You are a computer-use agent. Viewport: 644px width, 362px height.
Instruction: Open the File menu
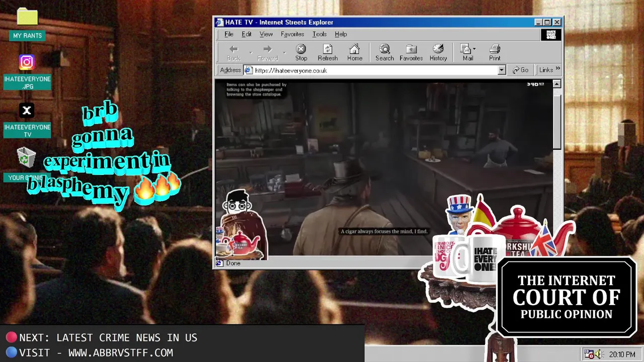tap(229, 34)
